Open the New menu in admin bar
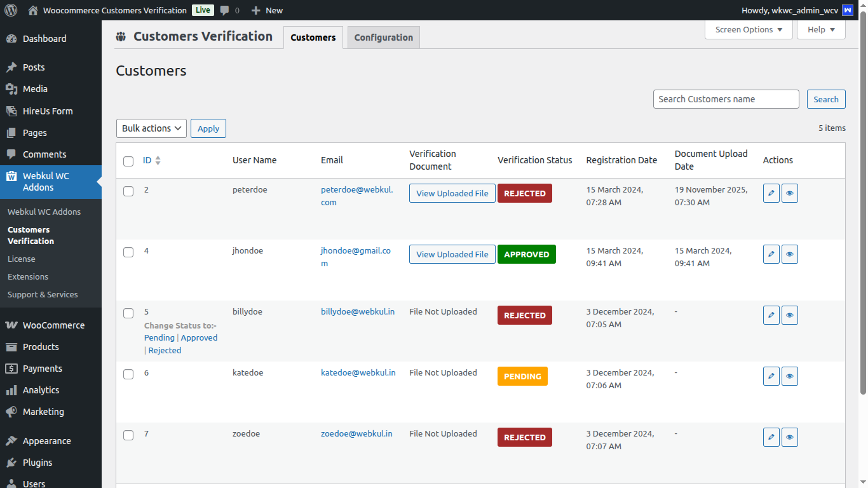This screenshot has height=488, width=868. pyautogui.click(x=267, y=10)
